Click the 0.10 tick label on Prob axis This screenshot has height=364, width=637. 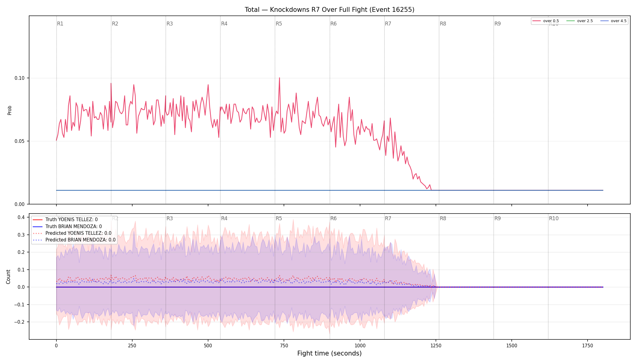(x=20, y=78)
